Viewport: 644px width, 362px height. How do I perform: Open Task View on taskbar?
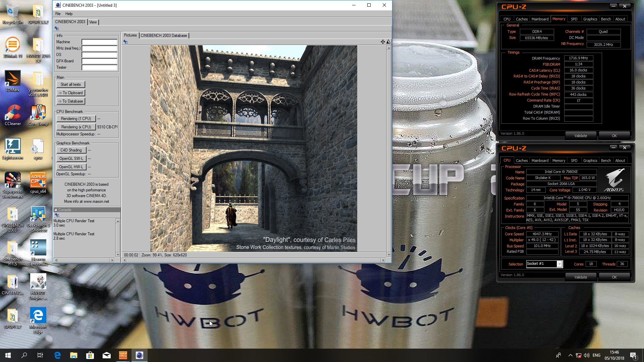[x=40, y=355]
